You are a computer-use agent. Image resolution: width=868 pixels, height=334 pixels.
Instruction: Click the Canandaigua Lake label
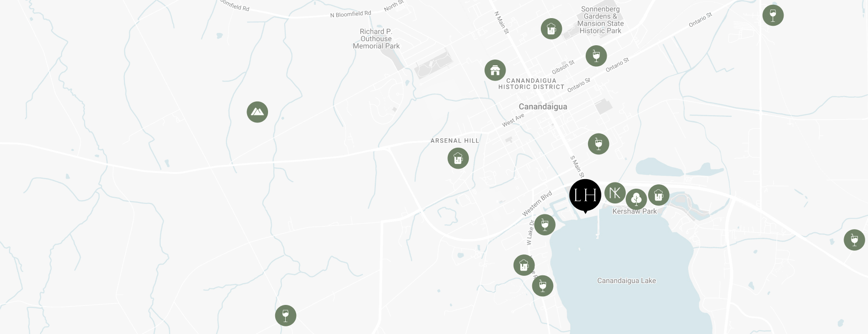coord(627,281)
